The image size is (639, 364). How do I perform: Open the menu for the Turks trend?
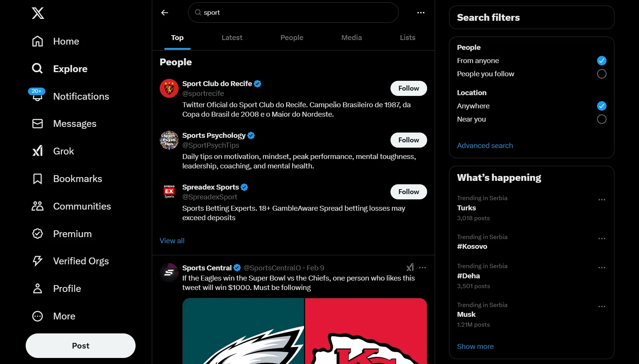point(602,199)
